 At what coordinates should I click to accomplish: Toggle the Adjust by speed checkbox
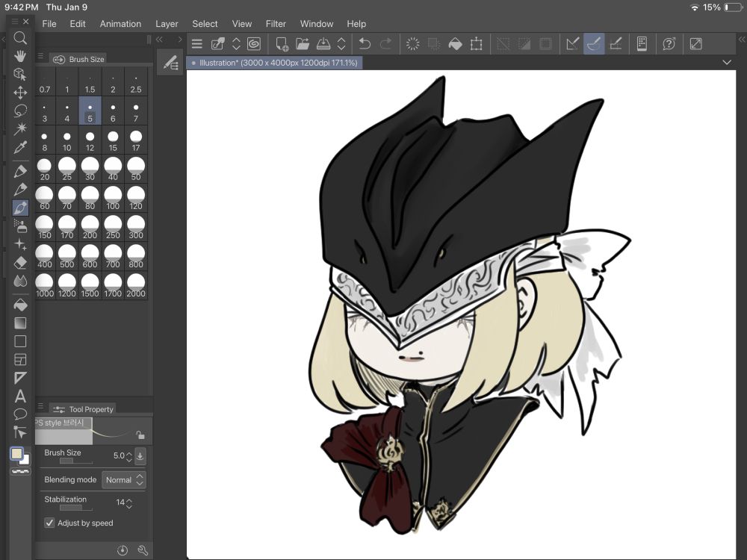click(x=50, y=523)
